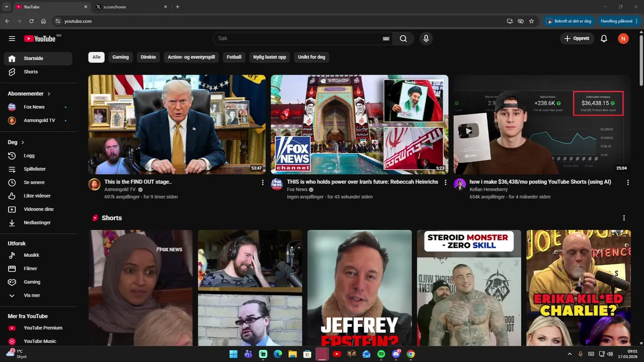Viewport: 644px width, 362px height.
Task: Select the Gaming filter chip
Action: pyautogui.click(x=120, y=57)
